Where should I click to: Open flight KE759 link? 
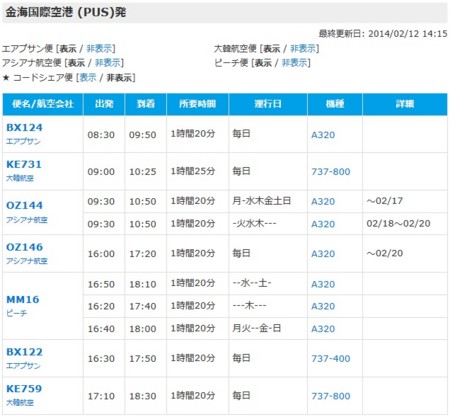[x=24, y=389]
